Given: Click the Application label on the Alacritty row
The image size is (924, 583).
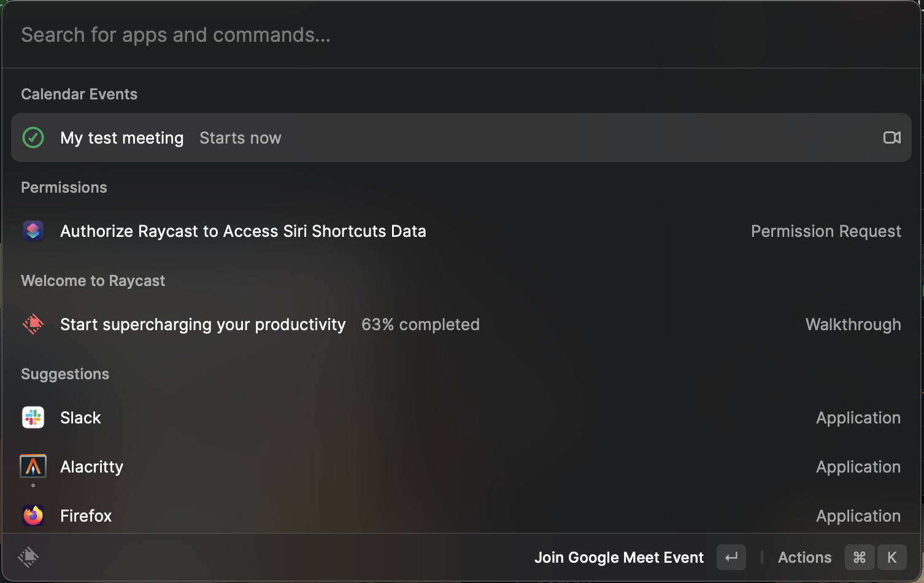Looking at the screenshot, I should tap(858, 467).
